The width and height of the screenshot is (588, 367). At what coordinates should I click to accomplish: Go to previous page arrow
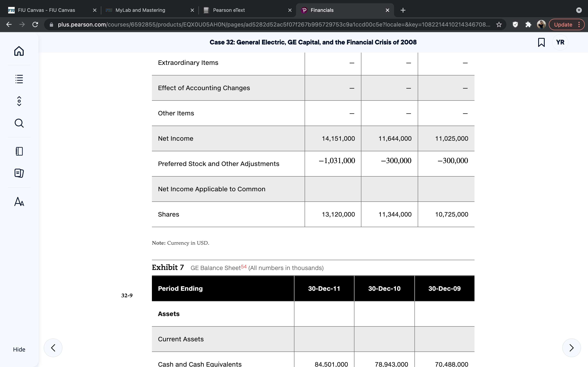[53, 348]
